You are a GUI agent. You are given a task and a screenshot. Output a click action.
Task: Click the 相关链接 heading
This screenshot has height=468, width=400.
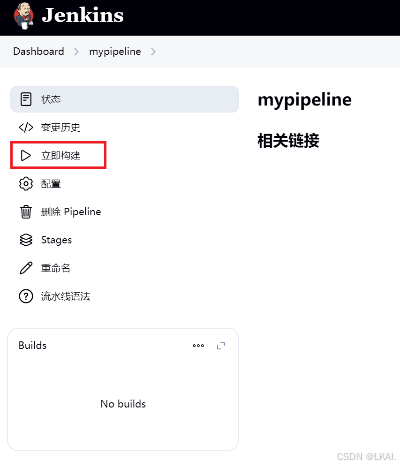[x=289, y=141]
